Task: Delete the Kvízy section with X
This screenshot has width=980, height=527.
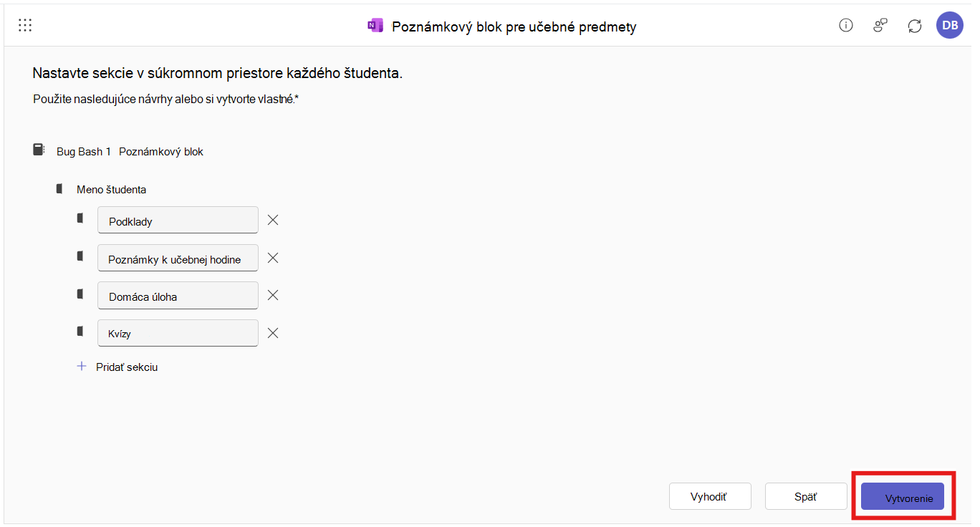Action: pyautogui.click(x=273, y=333)
